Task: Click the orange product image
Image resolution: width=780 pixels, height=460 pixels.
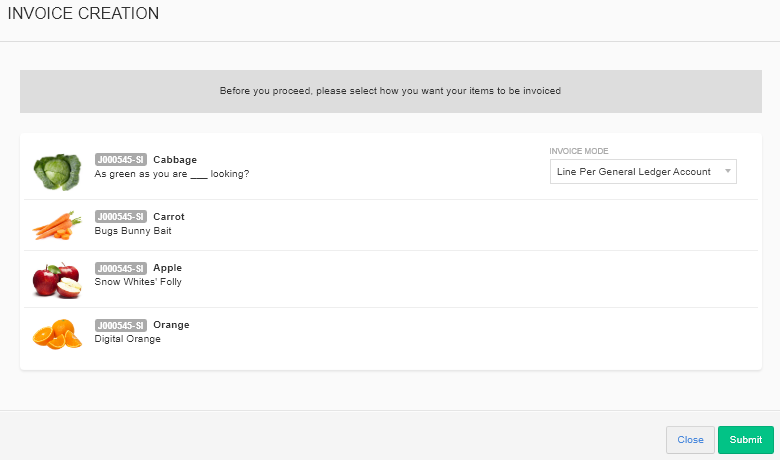Action: [x=57, y=334]
